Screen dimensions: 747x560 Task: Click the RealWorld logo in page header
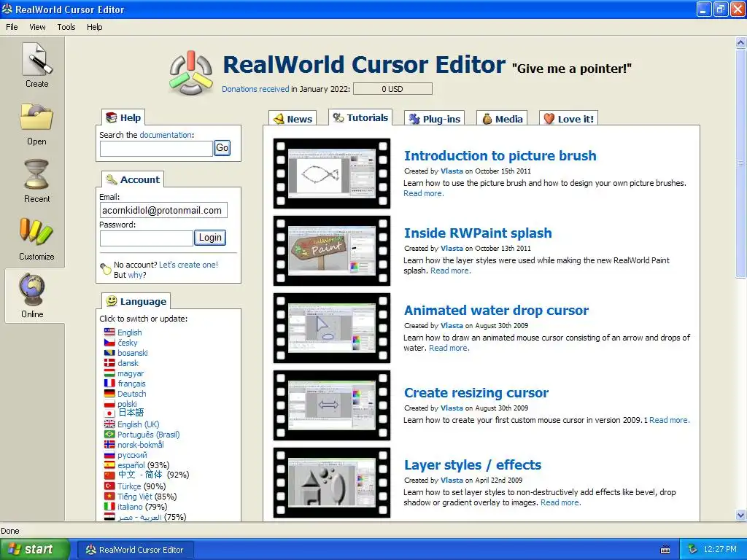point(190,73)
